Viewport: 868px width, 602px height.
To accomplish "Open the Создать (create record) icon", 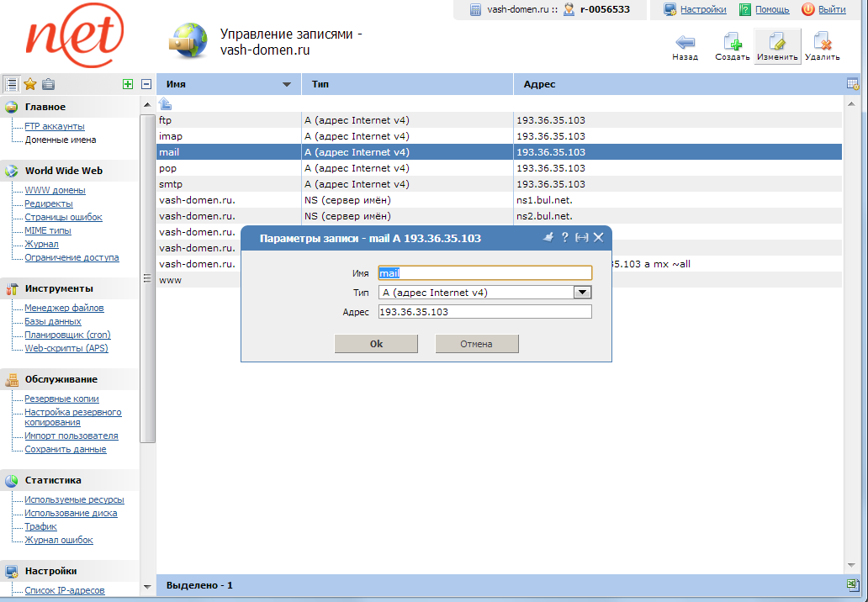I will pos(732,42).
